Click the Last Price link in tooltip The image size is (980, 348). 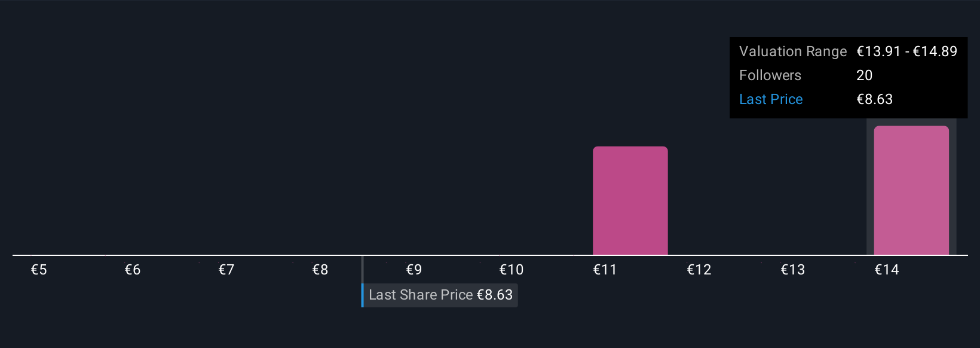click(771, 99)
